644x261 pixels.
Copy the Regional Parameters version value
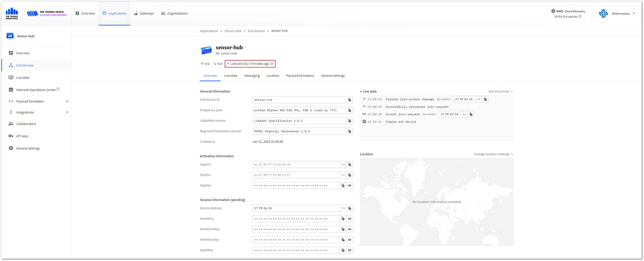pos(350,131)
